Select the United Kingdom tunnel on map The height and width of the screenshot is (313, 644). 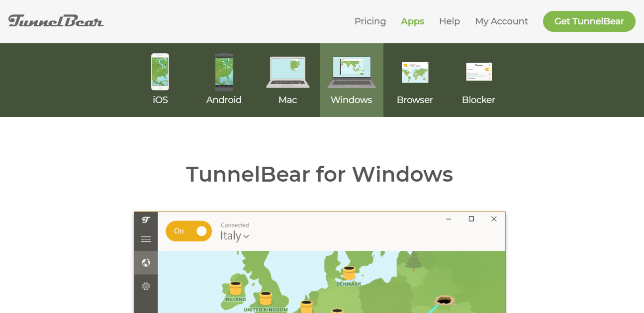click(266, 299)
